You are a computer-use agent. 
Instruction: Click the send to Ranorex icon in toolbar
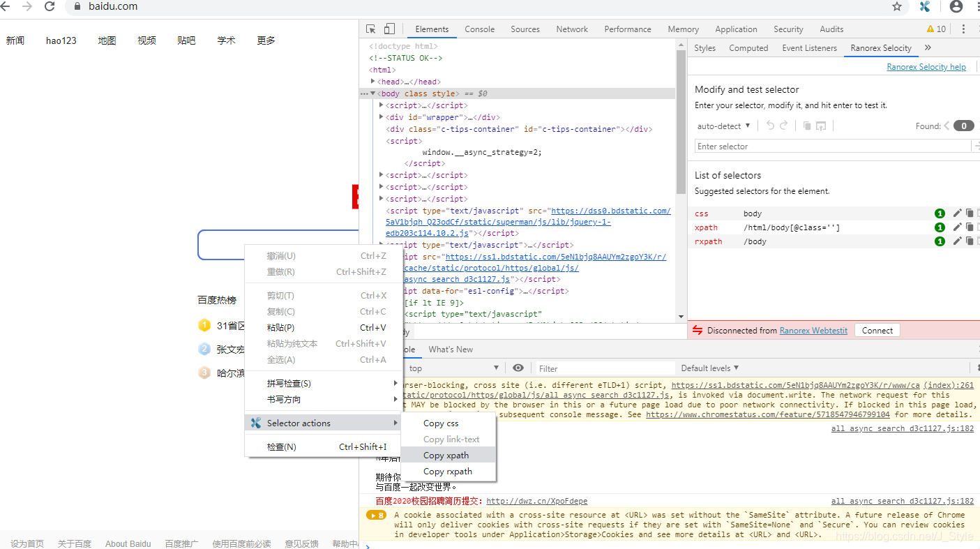pos(821,126)
